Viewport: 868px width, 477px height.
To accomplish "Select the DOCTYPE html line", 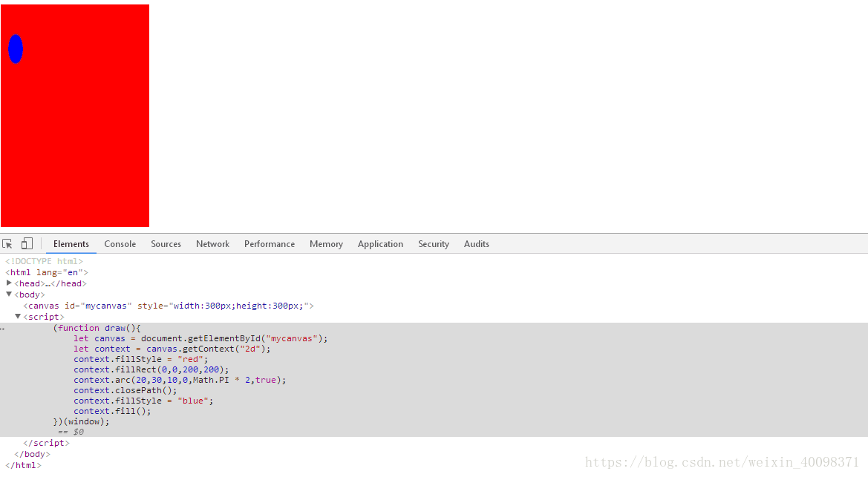I will [x=45, y=261].
